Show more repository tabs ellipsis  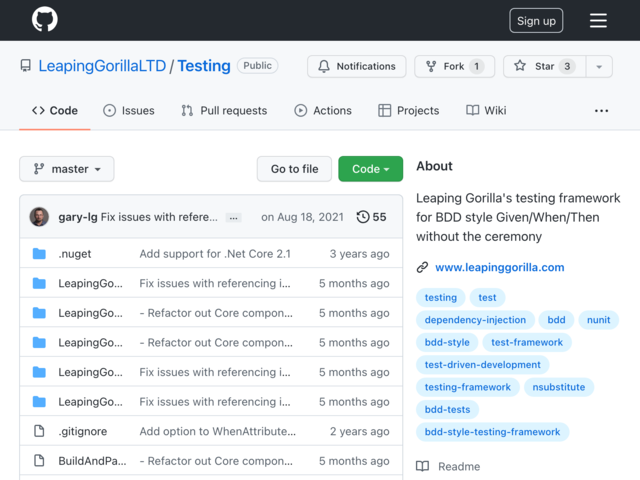point(601,111)
